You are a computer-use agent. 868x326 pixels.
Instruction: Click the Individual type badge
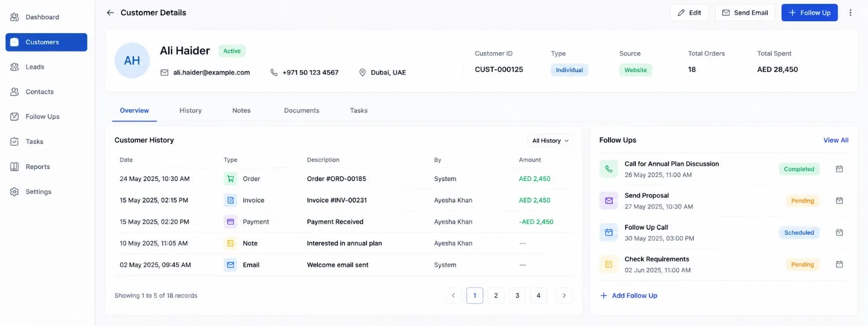(569, 70)
